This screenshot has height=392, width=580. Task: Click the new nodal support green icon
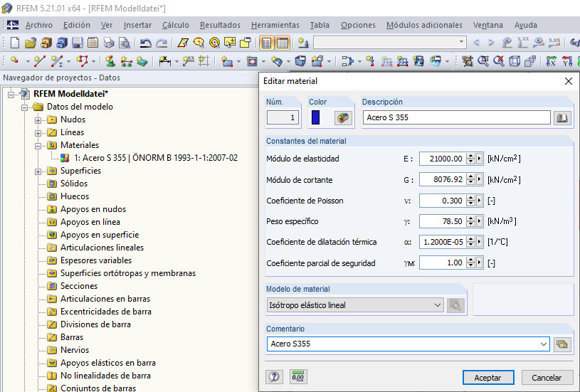110,60
